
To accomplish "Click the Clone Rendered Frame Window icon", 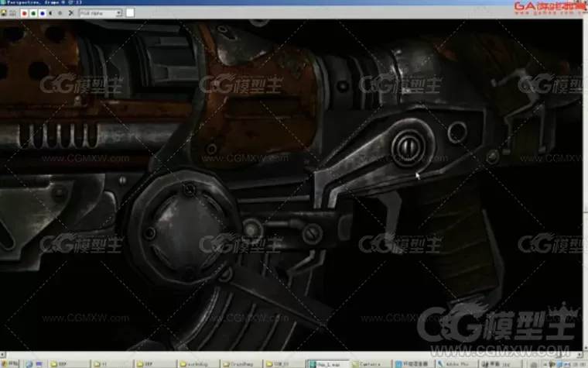I will (x=12, y=13).
